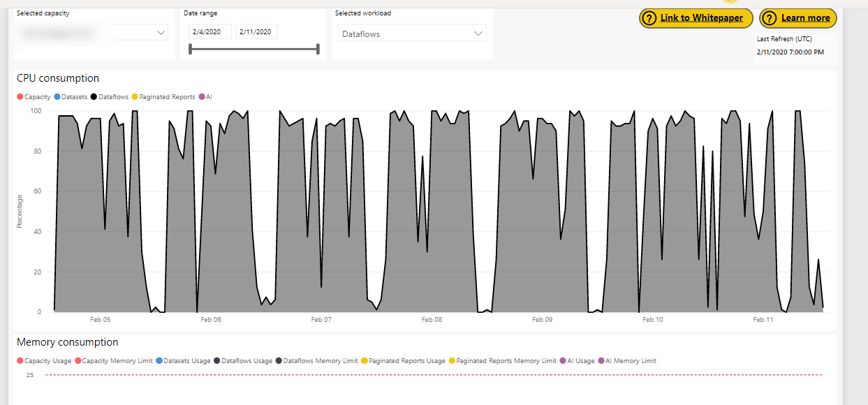The image size is (868, 405).
Task: Select Capacity Usage legend in Memory chart
Action: point(44,361)
